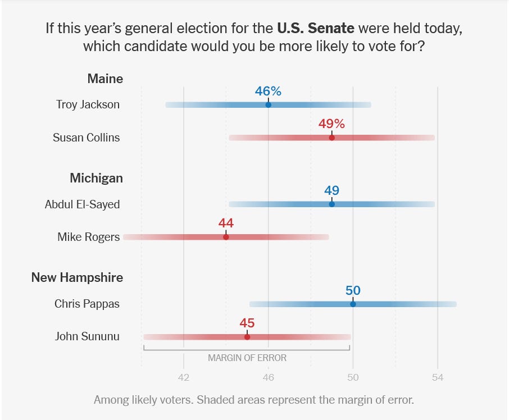Click Chris Pappas's 50 blue data point
Screen dimensions: 509x420
[353, 304]
